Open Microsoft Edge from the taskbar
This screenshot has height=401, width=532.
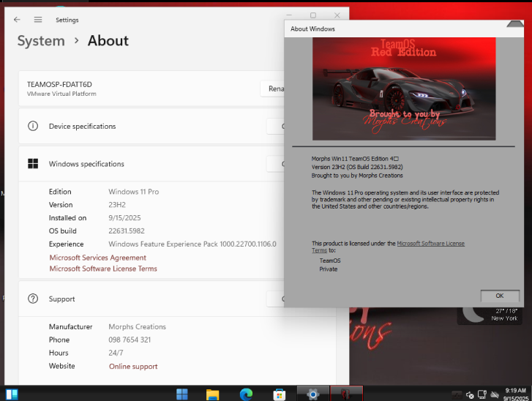tap(246, 394)
